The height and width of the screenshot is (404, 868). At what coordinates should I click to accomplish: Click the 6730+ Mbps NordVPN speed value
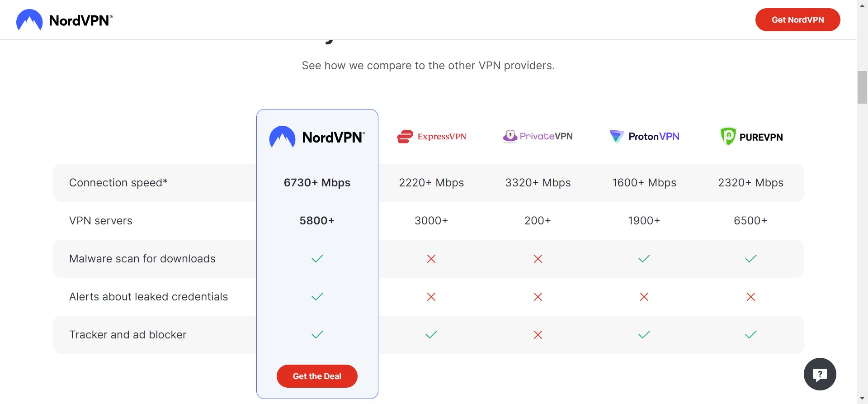click(x=317, y=183)
